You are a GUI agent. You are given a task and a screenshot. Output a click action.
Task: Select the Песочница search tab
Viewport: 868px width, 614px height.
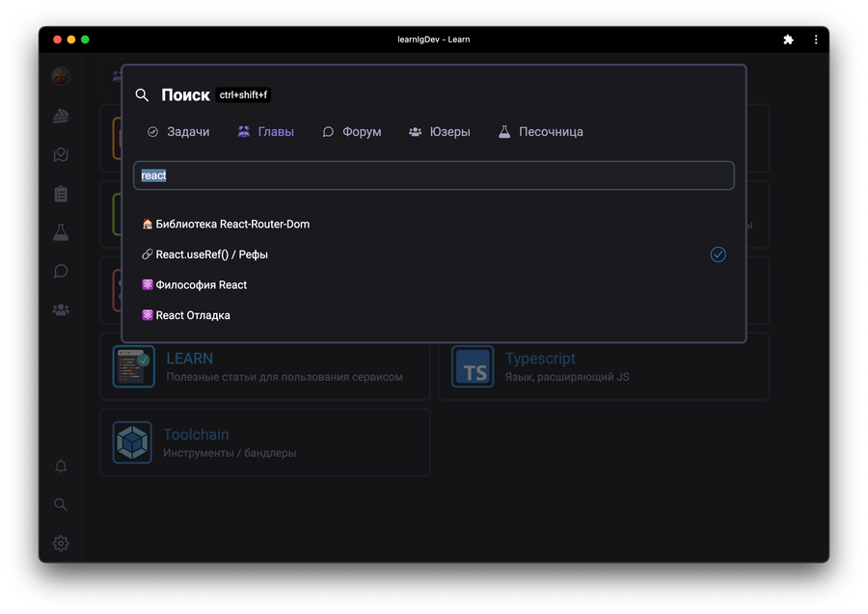pyautogui.click(x=540, y=132)
